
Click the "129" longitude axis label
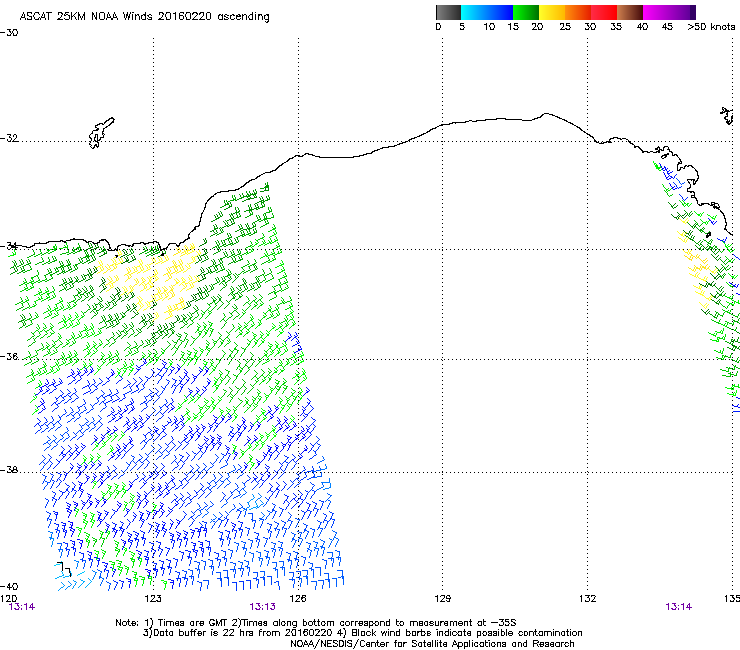click(442, 599)
